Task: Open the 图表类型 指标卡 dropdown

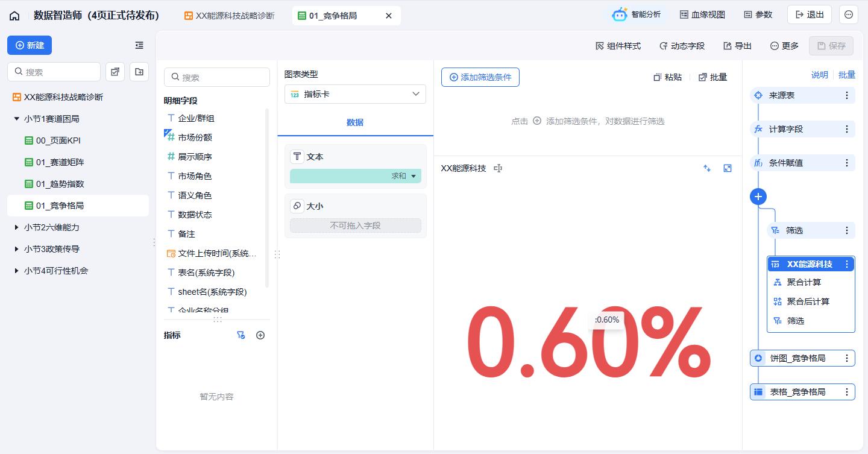Action: pyautogui.click(x=355, y=94)
